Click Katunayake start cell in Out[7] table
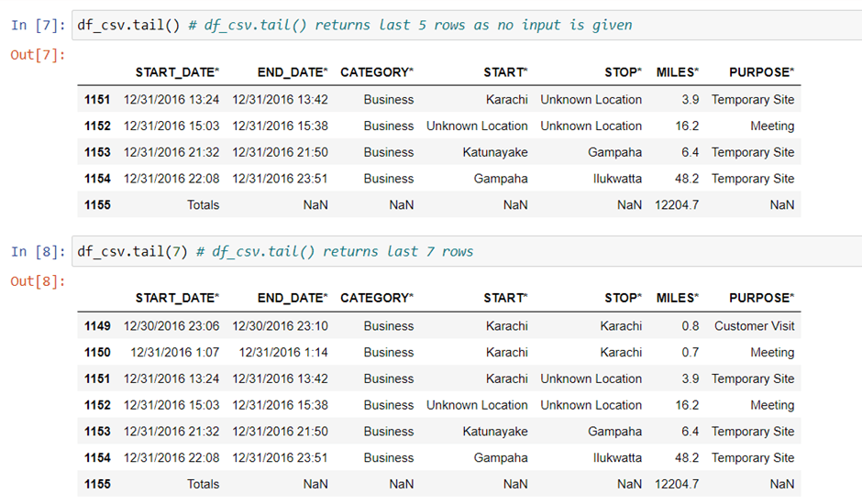This screenshot has width=862, height=504. coord(495,152)
